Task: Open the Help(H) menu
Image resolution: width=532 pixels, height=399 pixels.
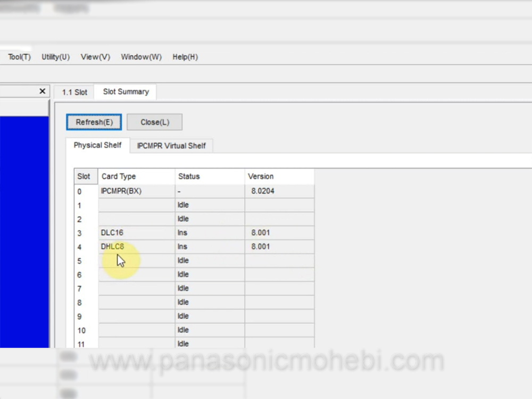Action: [185, 57]
